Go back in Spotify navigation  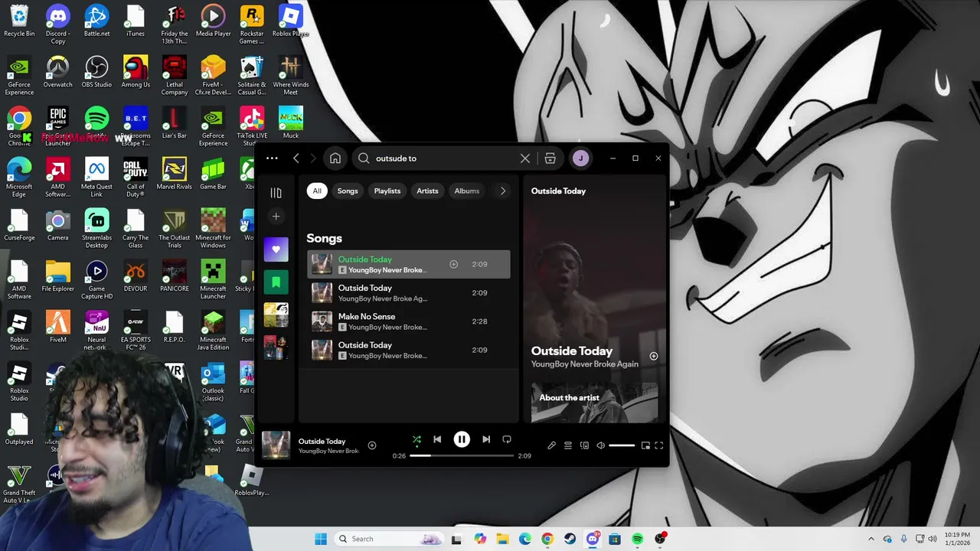(296, 158)
